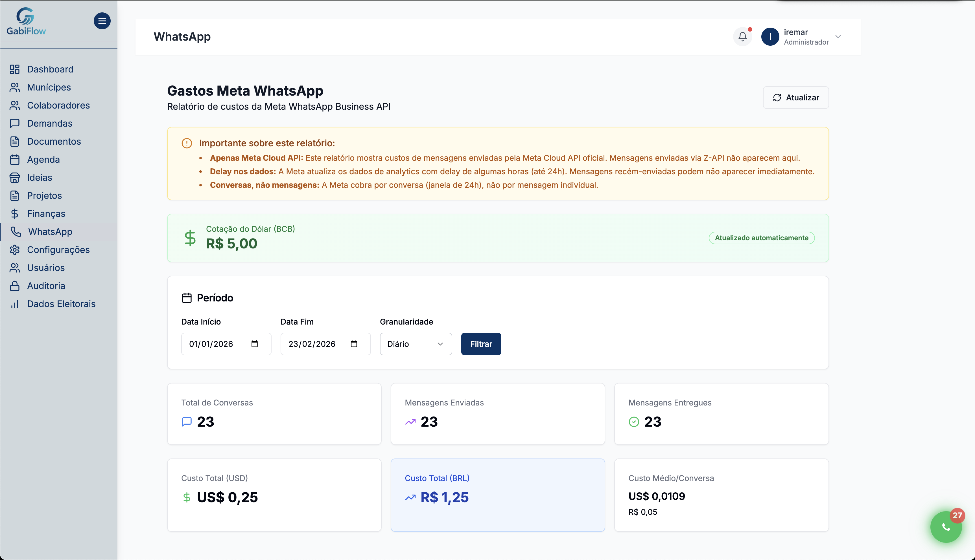The image size is (975, 560).
Task: Click the Dashboard grid icon in sidebar
Action: [15, 69]
